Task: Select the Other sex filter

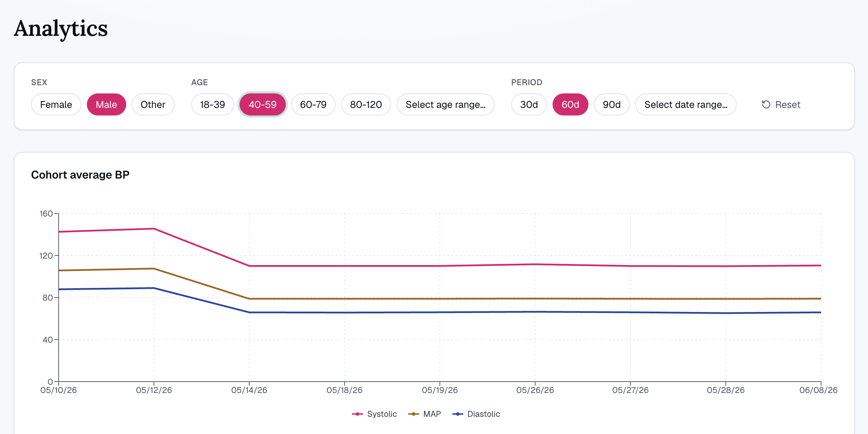Action: pyautogui.click(x=153, y=104)
